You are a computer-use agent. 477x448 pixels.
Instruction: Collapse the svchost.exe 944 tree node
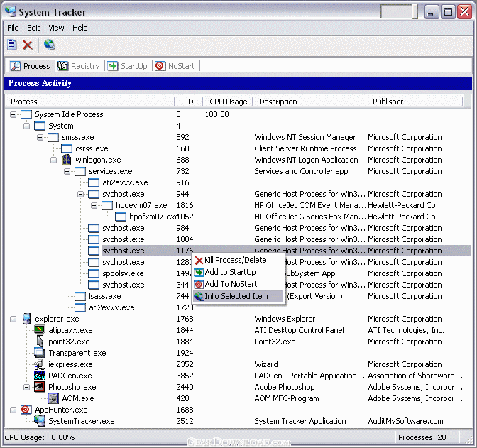[81, 194]
